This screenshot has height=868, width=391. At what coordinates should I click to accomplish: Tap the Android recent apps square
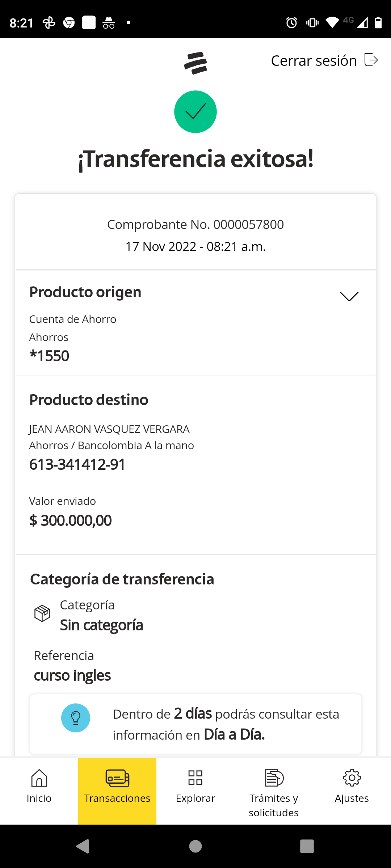point(307,846)
